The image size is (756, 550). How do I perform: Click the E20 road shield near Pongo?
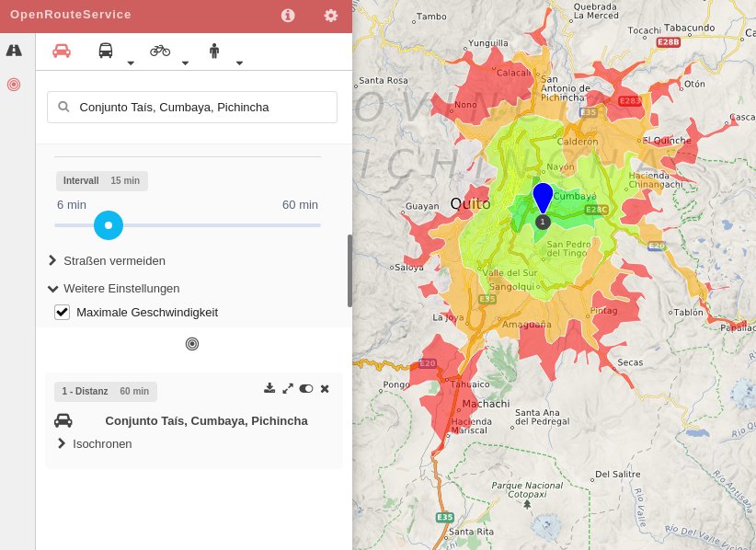427,363
